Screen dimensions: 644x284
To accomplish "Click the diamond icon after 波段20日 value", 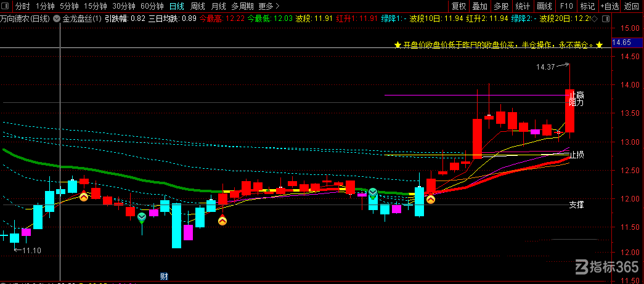I will point(595,18).
